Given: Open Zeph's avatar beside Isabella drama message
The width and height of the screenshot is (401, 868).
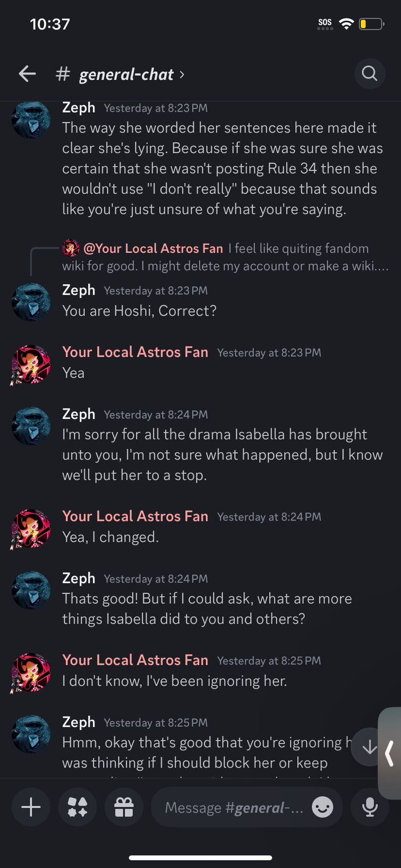Looking at the screenshot, I should pyautogui.click(x=31, y=426).
